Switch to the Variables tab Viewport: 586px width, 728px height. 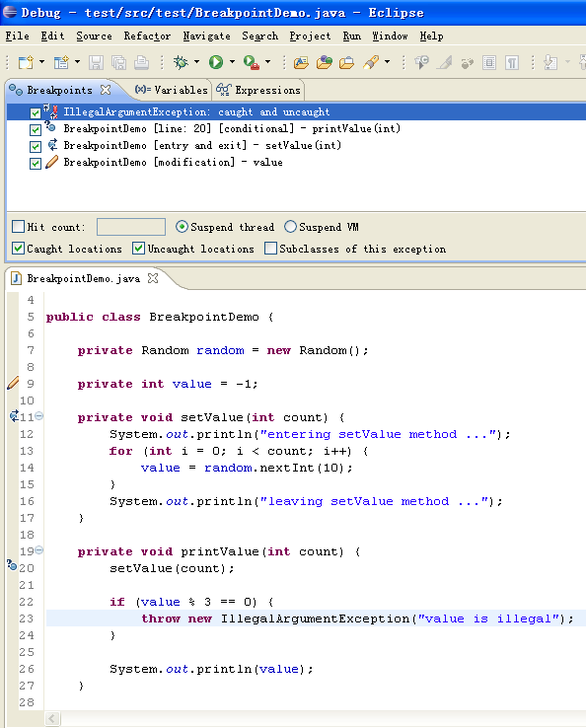[x=172, y=90]
